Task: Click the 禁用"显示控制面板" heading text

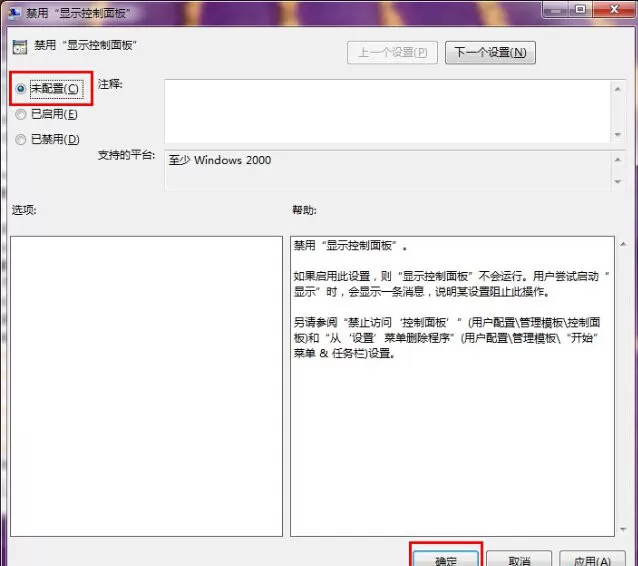Action: click(x=85, y=45)
